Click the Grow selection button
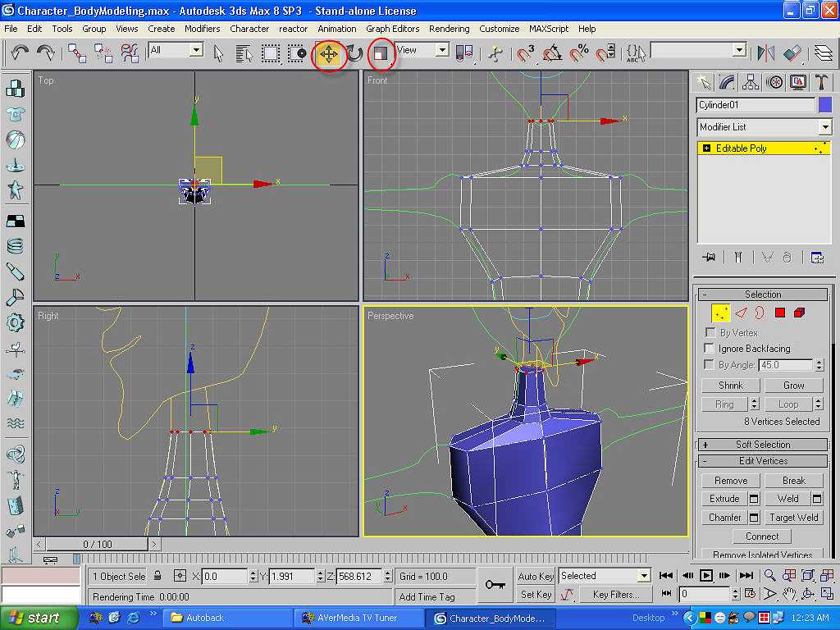Screen dimensions: 840x630 [793, 386]
